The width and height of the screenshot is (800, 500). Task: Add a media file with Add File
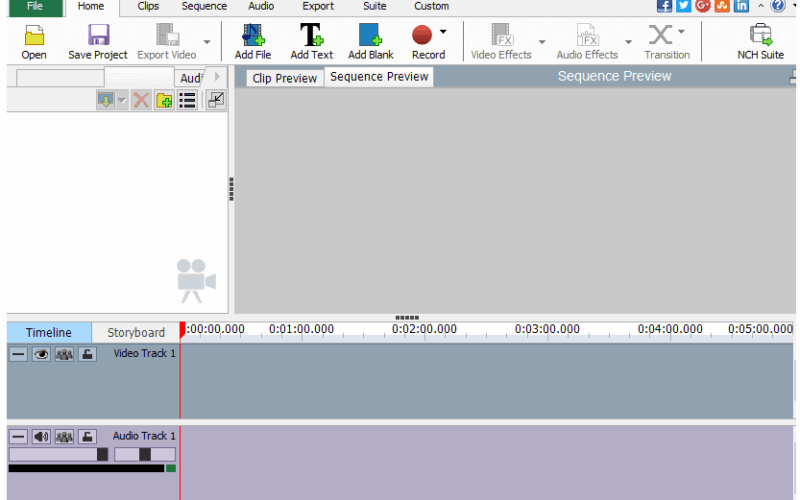(253, 42)
